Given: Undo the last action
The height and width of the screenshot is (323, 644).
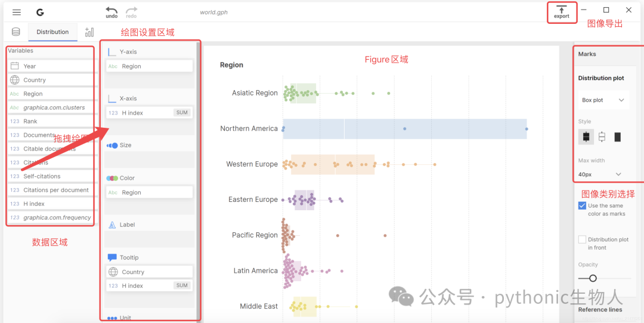Looking at the screenshot, I should tap(112, 13).
